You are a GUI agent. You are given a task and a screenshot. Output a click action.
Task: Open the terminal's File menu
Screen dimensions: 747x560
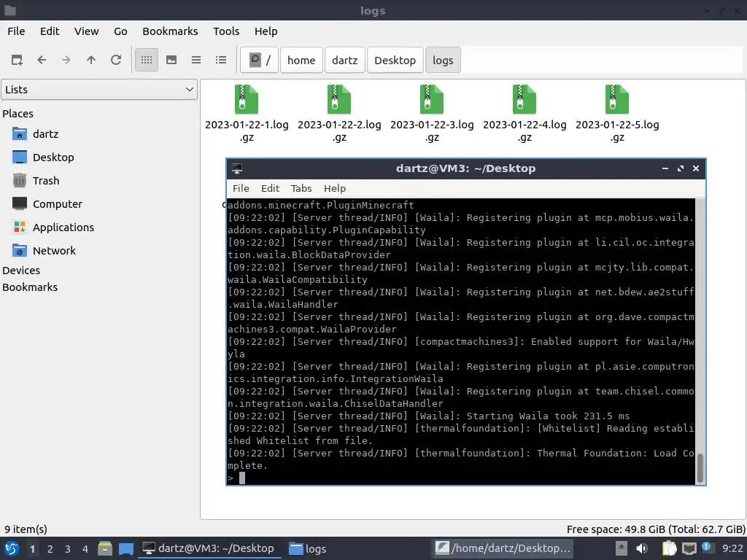point(241,189)
